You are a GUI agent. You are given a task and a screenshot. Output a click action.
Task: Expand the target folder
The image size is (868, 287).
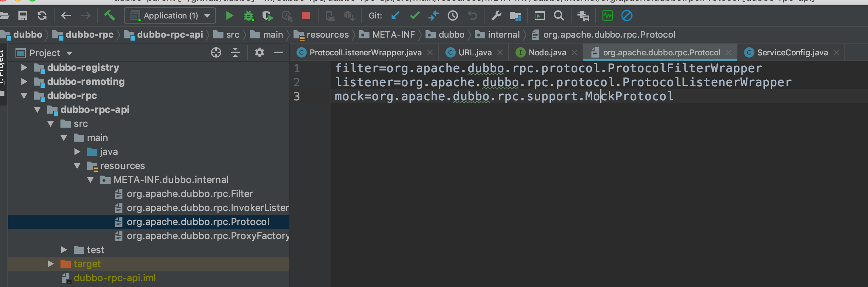pyautogui.click(x=51, y=264)
